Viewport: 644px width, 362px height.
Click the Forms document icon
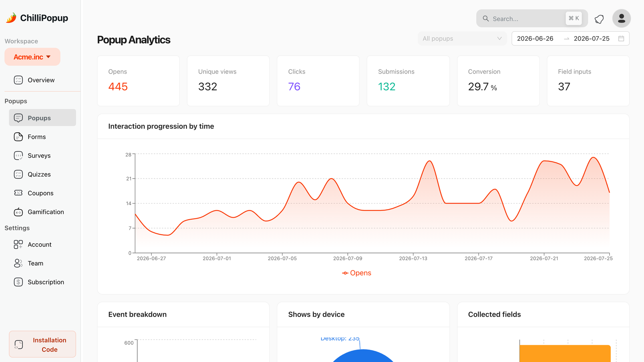tap(19, 137)
